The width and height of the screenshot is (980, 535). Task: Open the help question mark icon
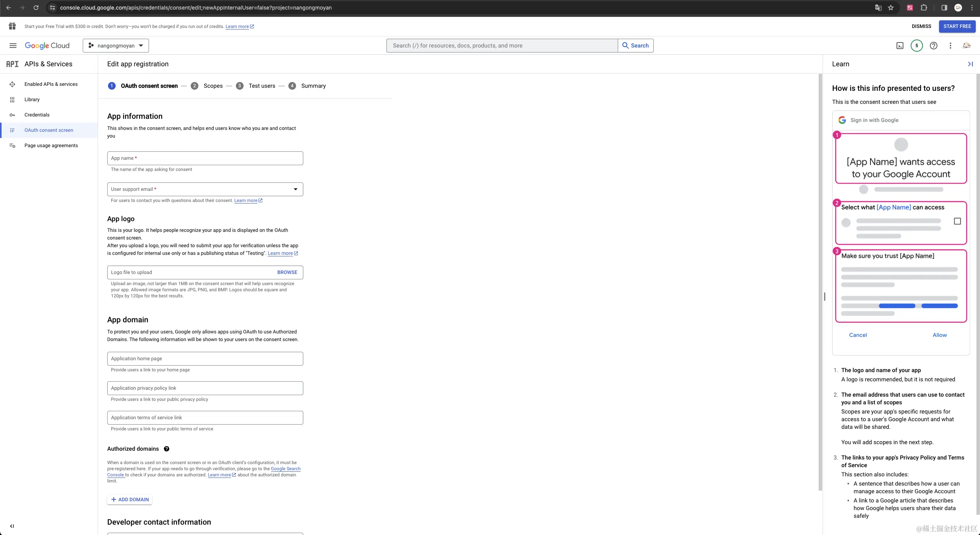pos(934,46)
